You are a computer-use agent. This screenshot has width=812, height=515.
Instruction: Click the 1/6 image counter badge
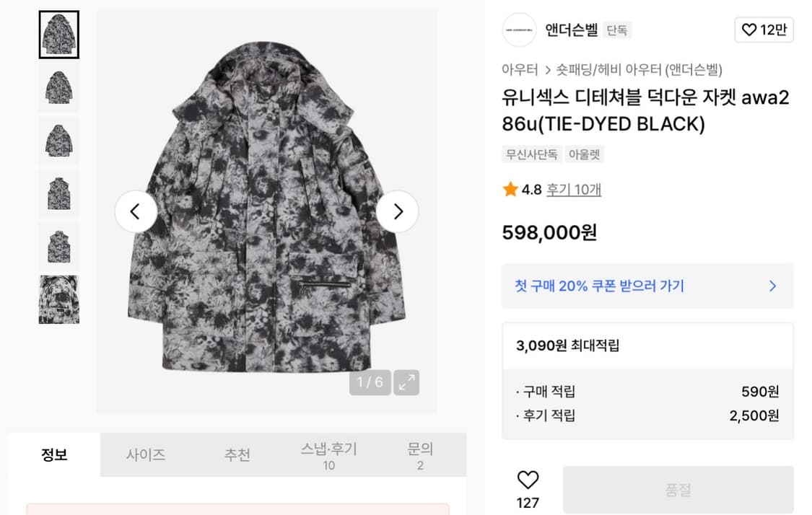coord(370,382)
